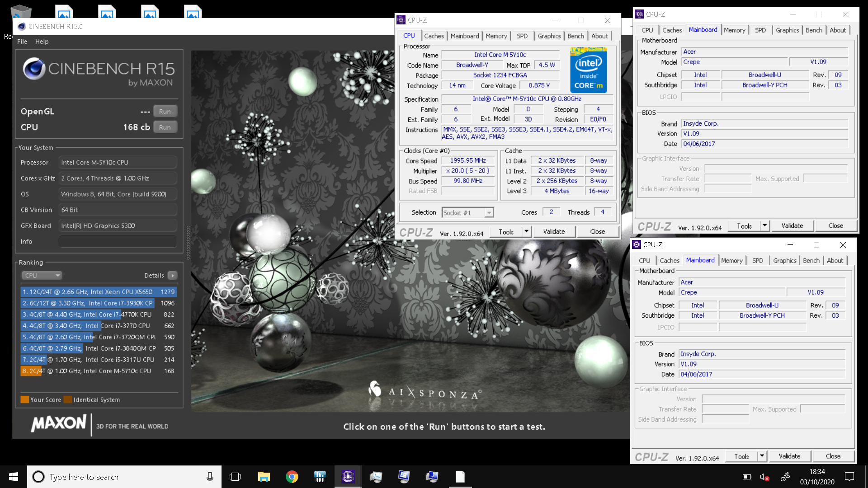
Task: Open SPD tab in bottom-right CPU-Z window
Action: [x=758, y=261]
